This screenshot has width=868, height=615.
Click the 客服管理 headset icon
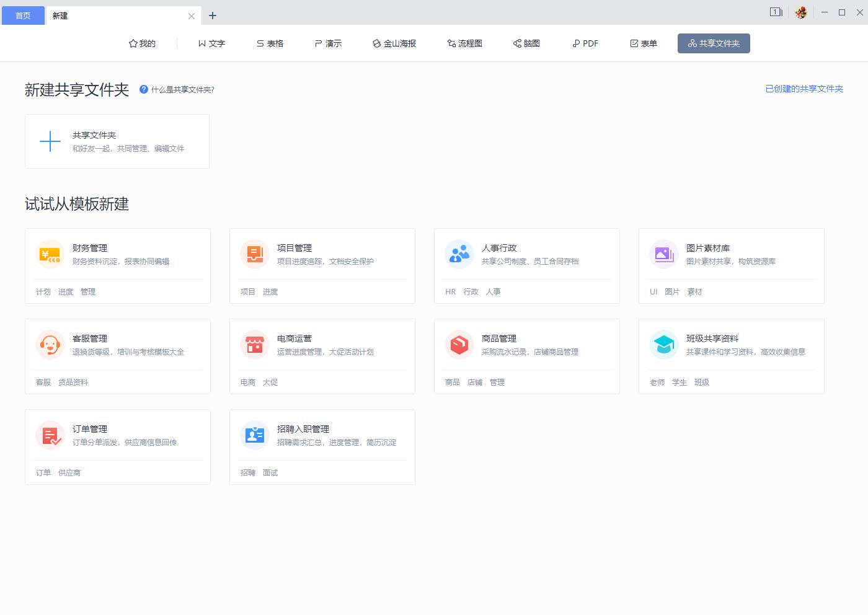[x=50, y=345]
